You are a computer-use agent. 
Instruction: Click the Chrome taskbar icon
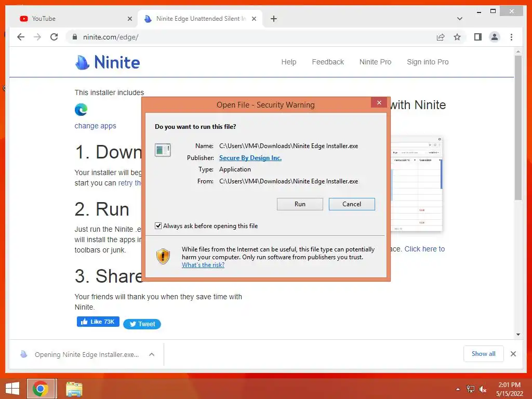pyautogui.click(x=41, y=389)
